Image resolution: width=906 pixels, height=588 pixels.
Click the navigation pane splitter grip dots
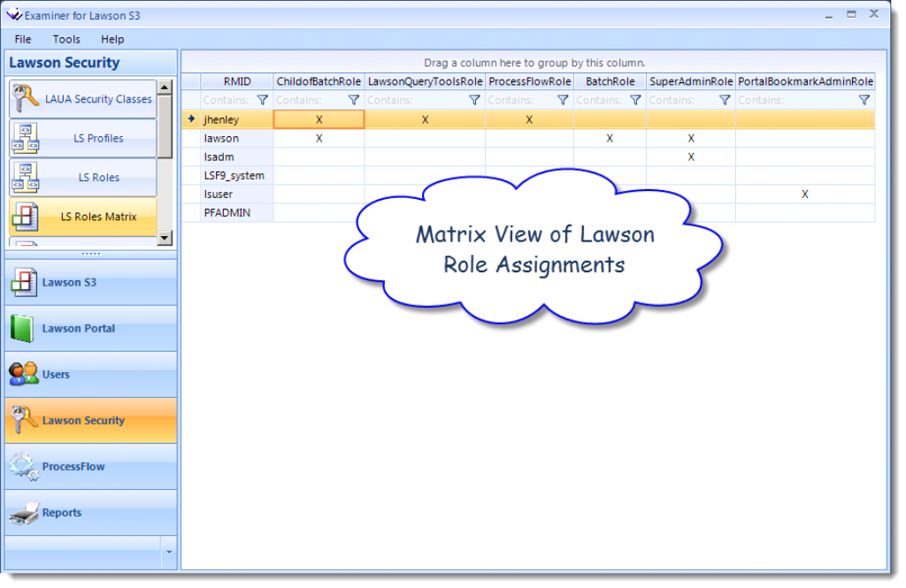click(91, 254)
